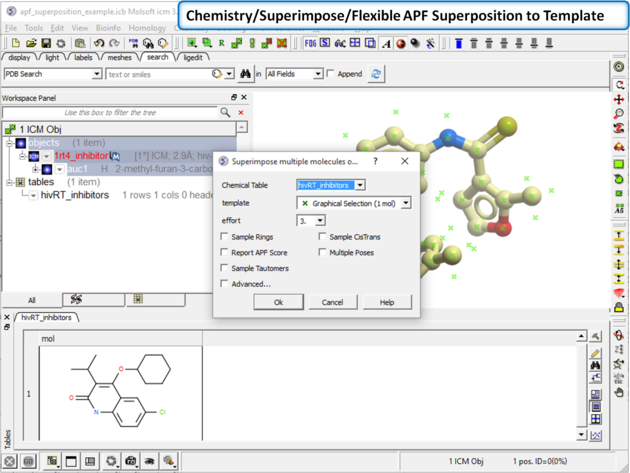
Task: Check the Report APF Score option
Action: tap(225, 253)
